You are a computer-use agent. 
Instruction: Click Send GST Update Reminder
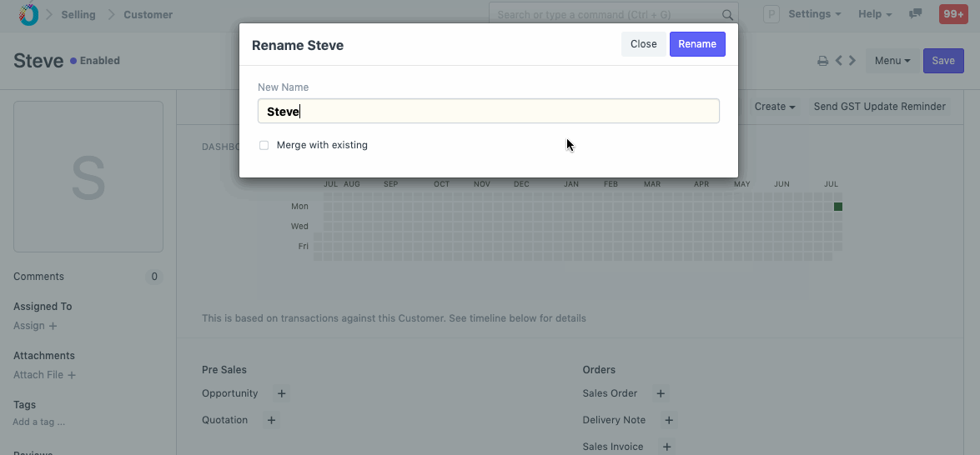point(879,107)
